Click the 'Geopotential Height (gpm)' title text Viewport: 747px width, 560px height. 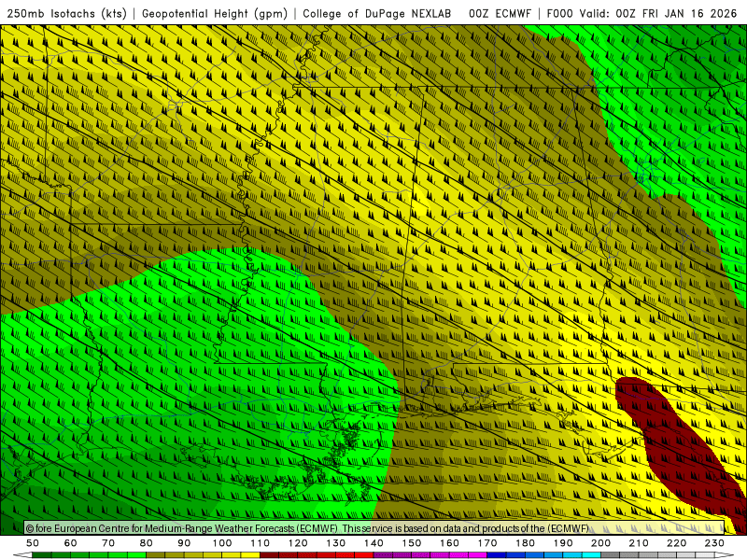pyautogui.click(x=215, y=13)
